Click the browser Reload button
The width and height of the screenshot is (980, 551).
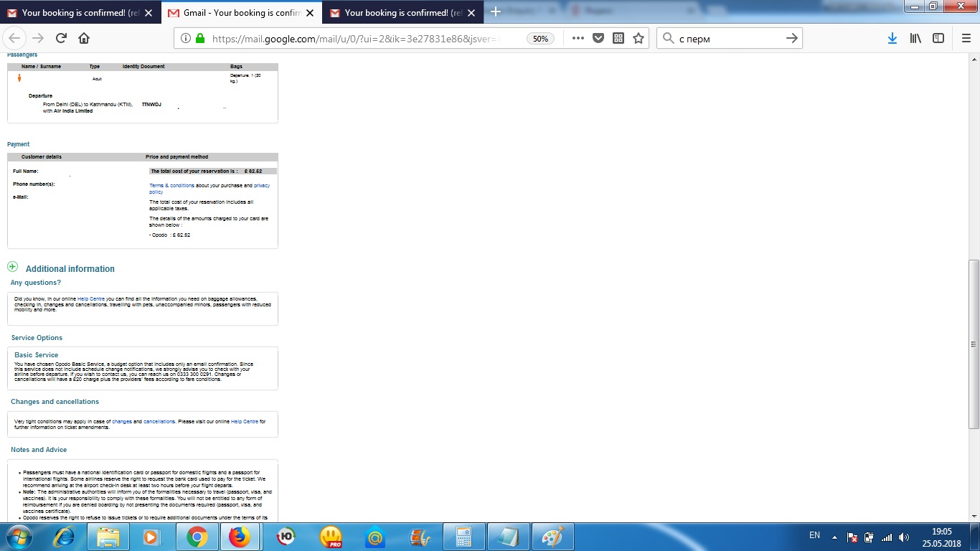(x=61, y=39)
